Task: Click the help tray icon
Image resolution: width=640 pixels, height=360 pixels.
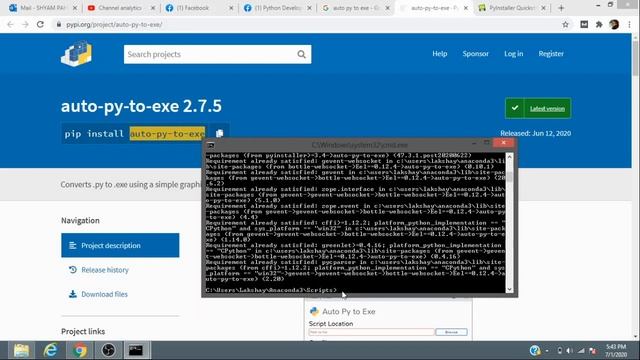Action: coord(535,350)
